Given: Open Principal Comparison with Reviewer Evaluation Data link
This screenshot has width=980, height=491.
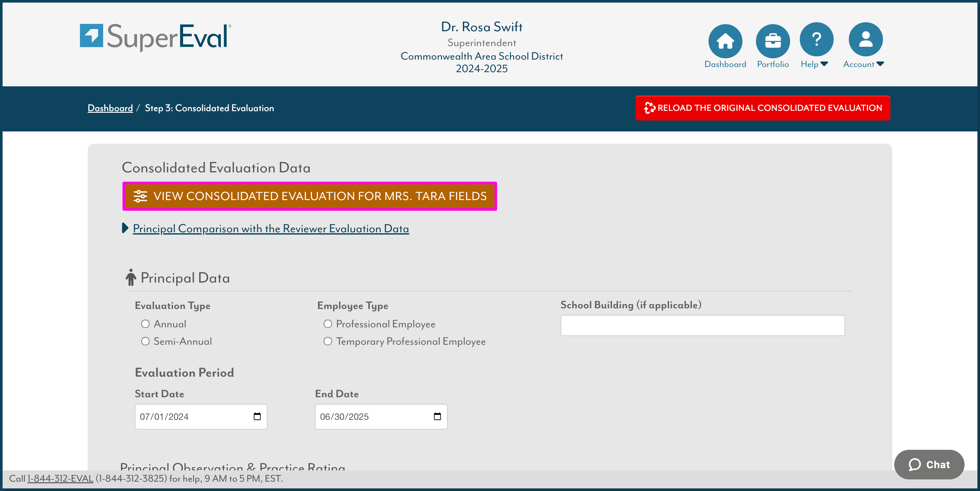Looking at the screenshot, I should (x=270, y=228).
